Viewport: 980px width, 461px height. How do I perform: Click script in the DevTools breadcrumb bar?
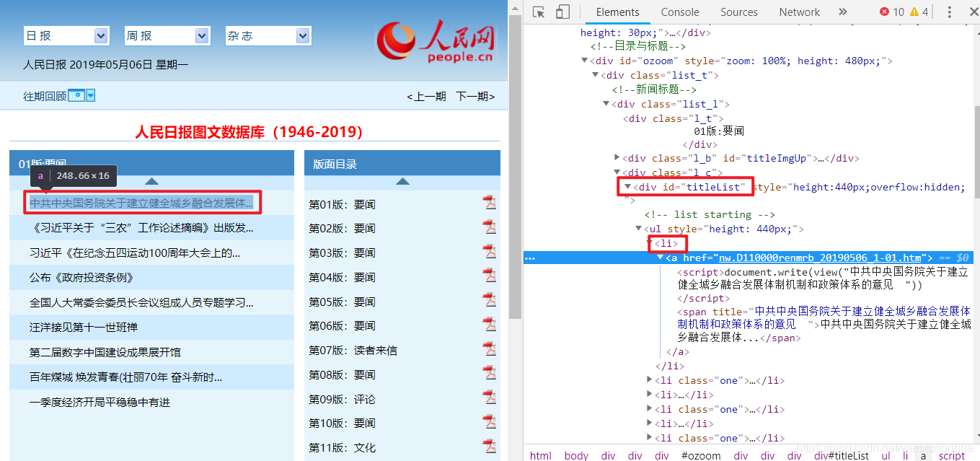click(951, 455)
